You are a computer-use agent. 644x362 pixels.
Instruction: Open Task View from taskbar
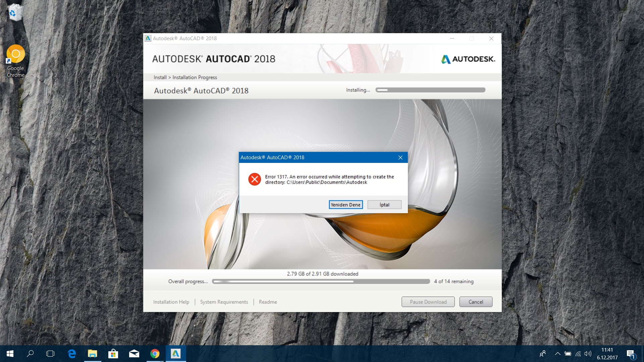pyautogui.click(x=50, y=354)
